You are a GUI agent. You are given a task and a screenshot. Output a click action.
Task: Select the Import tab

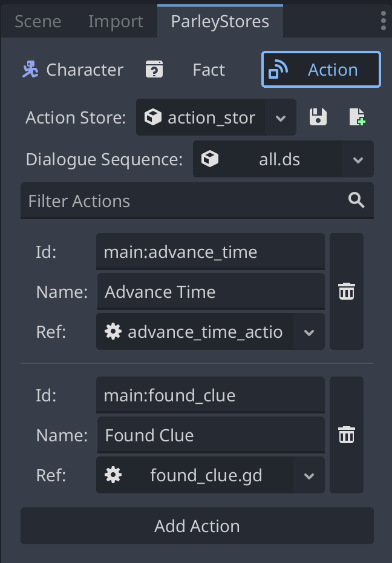[x=115, y=21]
